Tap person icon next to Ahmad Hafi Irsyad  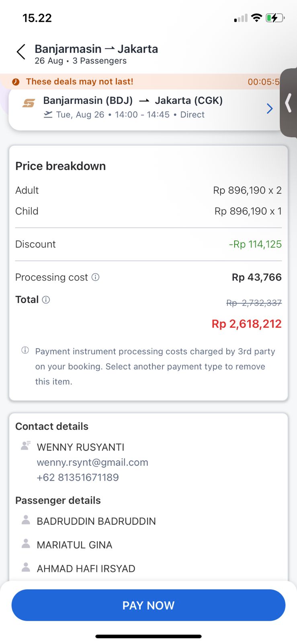click(26, 568)
